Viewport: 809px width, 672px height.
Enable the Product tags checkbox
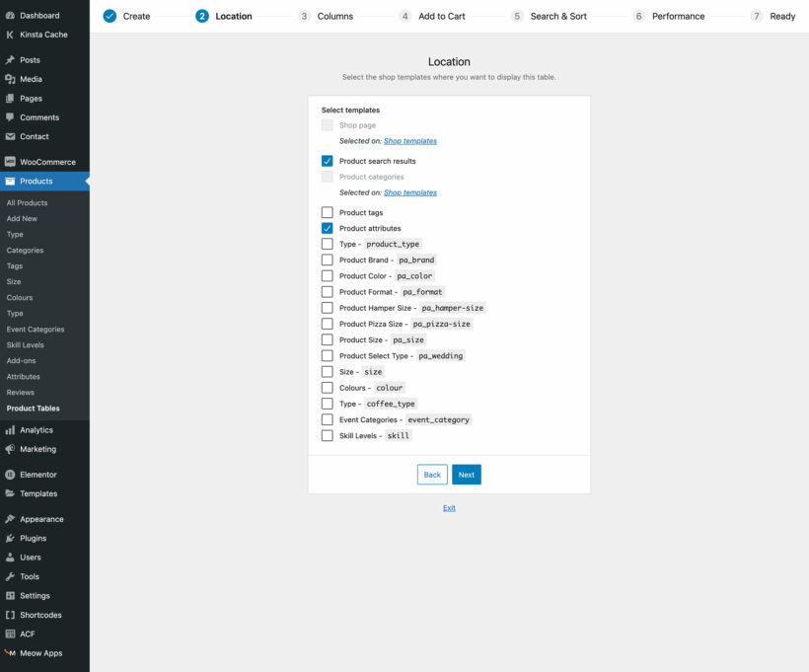point(327,211)
